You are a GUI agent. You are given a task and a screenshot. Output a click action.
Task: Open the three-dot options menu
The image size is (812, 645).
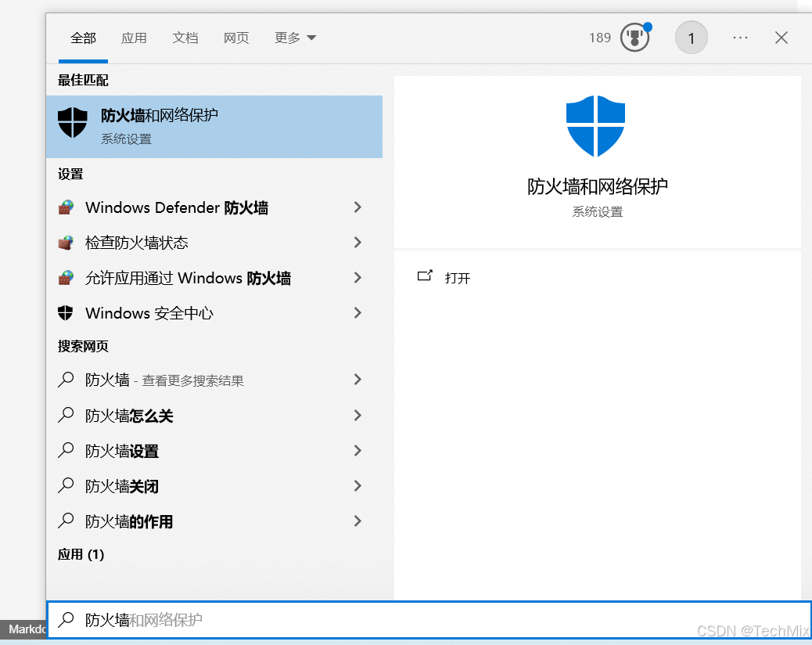tap(740, 38)
